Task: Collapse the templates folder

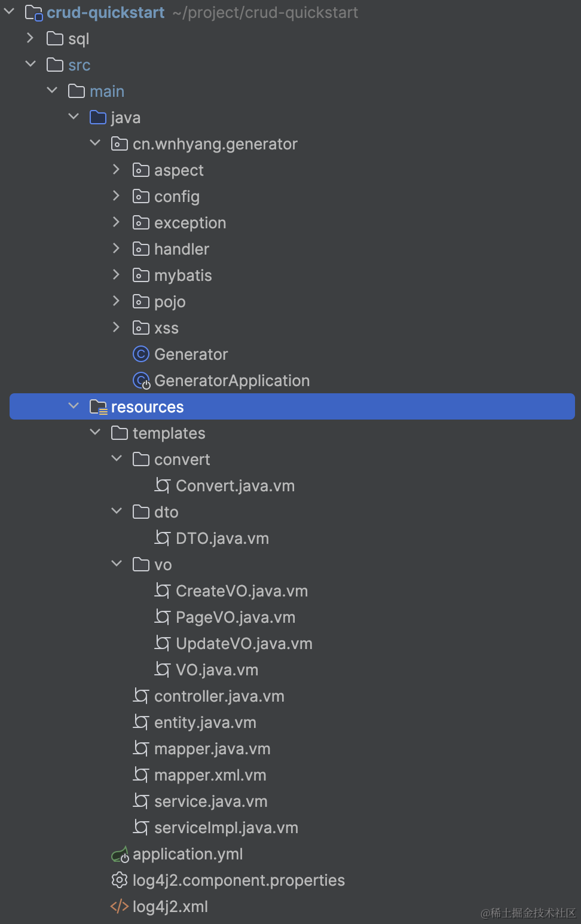Action: (x=94, y=432)
